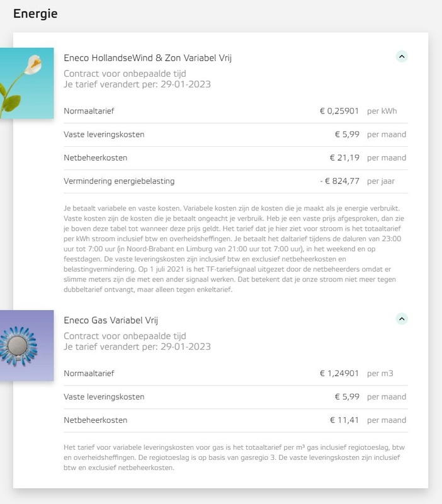
Task: Select the Eneco HollandseWind & Zon Variabel Vrij title
Action: (x=148, y=58)
